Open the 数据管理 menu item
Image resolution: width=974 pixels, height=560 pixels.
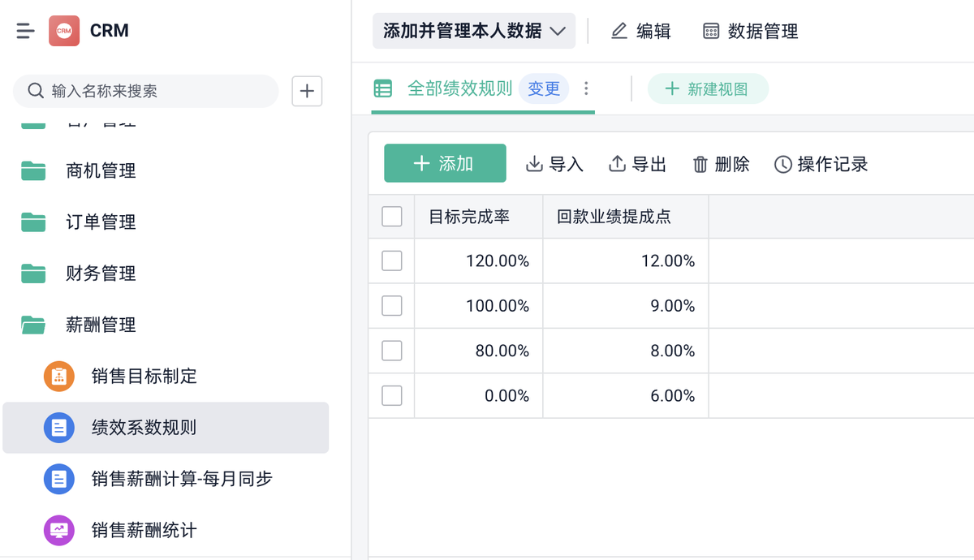click(x=750, y=31)
